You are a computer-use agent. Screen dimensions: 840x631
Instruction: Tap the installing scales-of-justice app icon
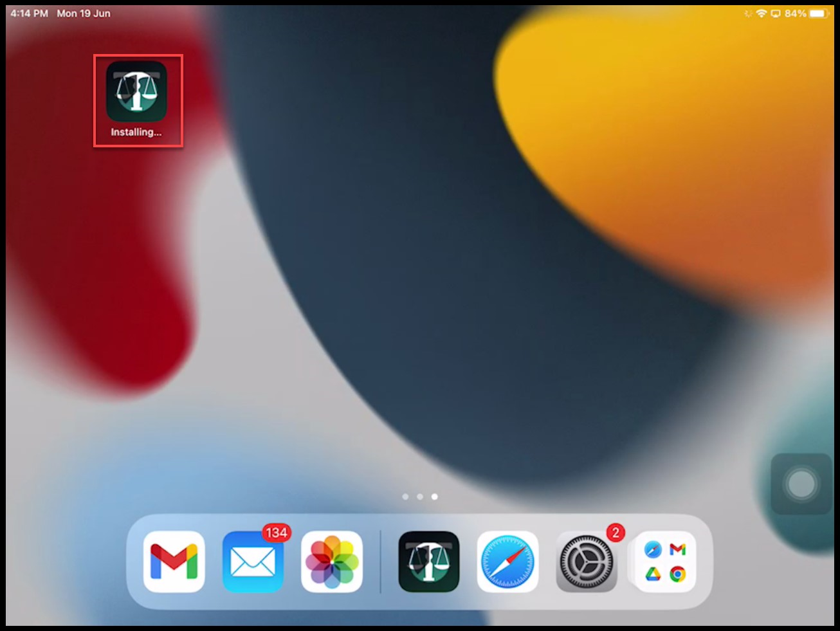(x=136, y=91)
